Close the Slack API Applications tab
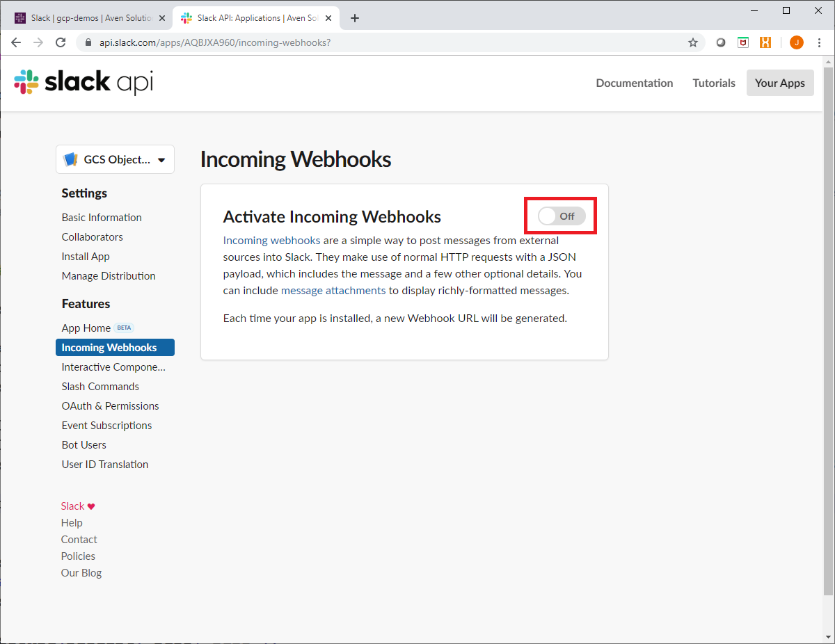 tap(328, 18)
